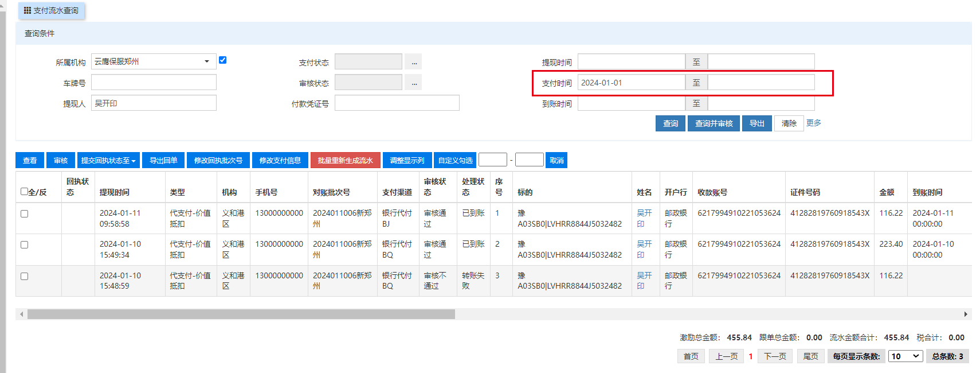The width and height of the screenshot is (980, 373).
Task: Select the first row checkbox
Action: [25, 213]
